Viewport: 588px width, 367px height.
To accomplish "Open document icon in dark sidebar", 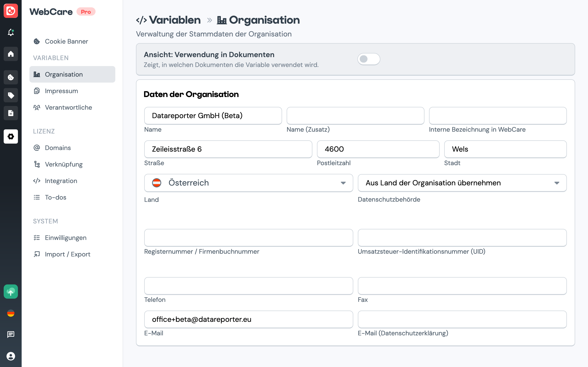I will click(11, 113).
